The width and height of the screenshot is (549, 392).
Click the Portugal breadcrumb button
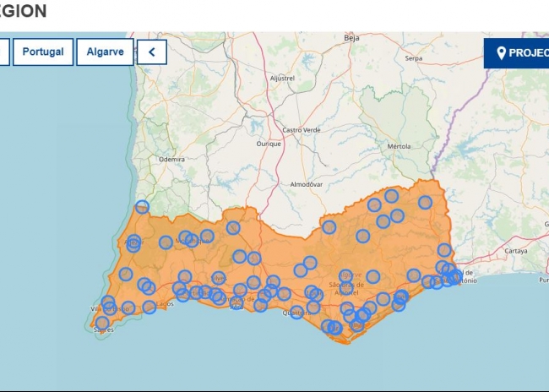pos(43,52)
